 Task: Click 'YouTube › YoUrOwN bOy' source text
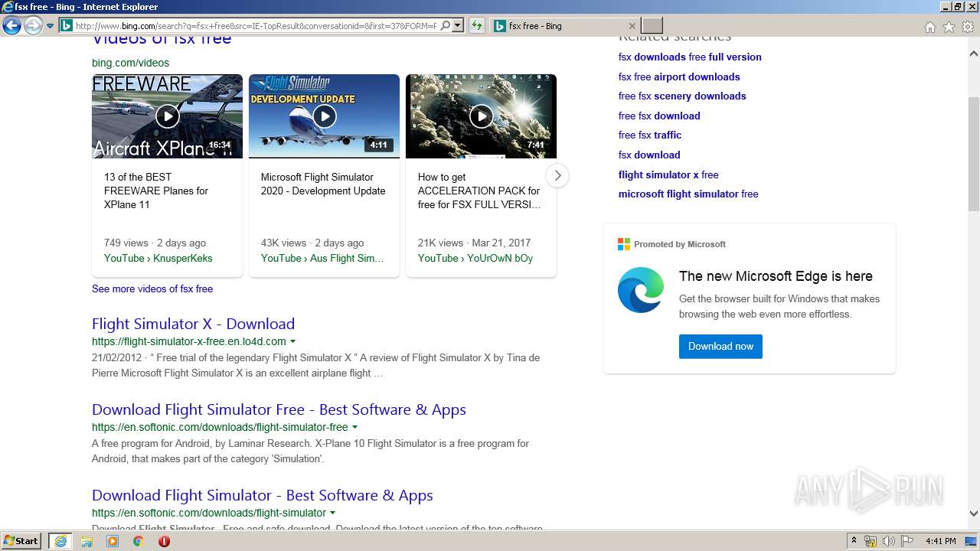(x=475, y=258)
